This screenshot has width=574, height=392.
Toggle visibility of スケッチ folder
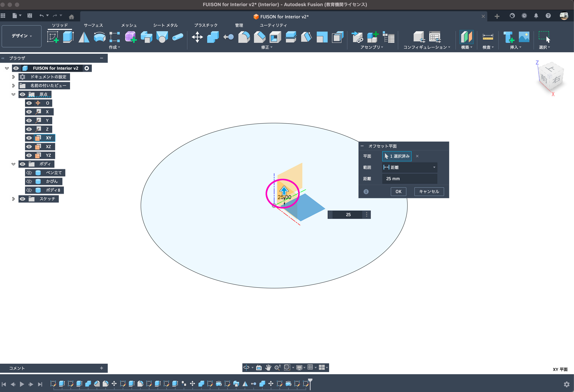[x=22, y=199]
